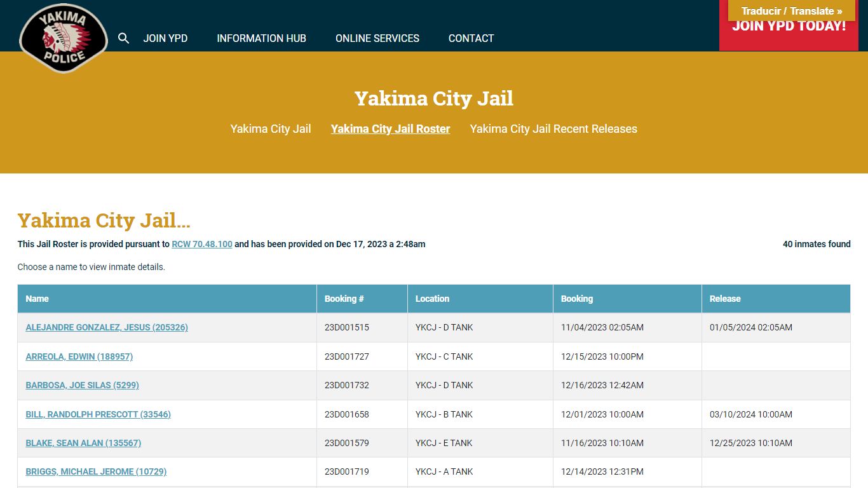Select booking number 23D001579
Screen dimensions: 868x488
(x=347, y=443)
